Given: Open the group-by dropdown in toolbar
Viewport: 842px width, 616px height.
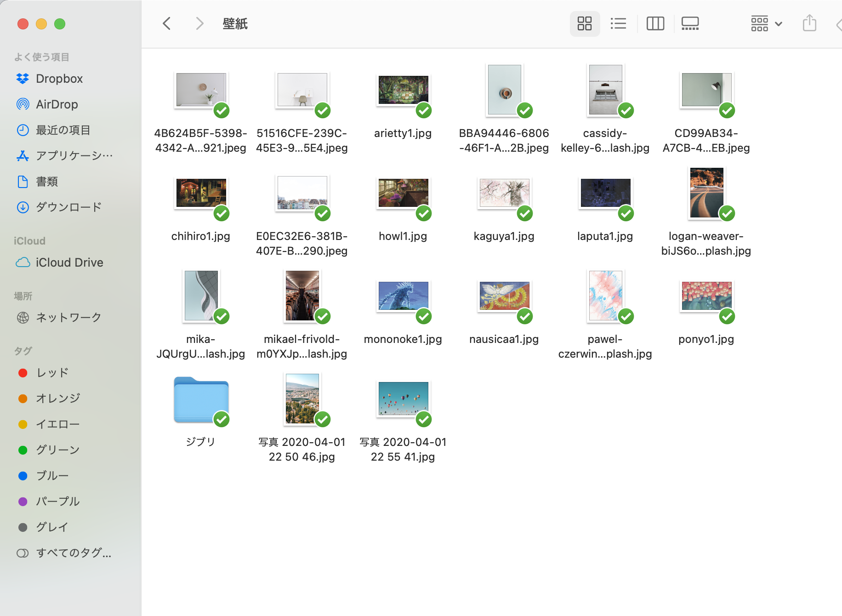Looking at the screenshot, I should [767, 23].
